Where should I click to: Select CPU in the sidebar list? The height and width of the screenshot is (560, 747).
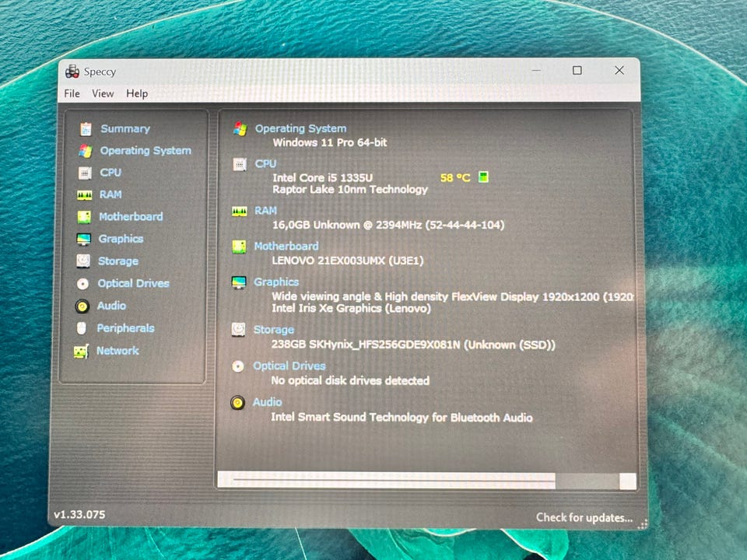(x=110, y=173)
